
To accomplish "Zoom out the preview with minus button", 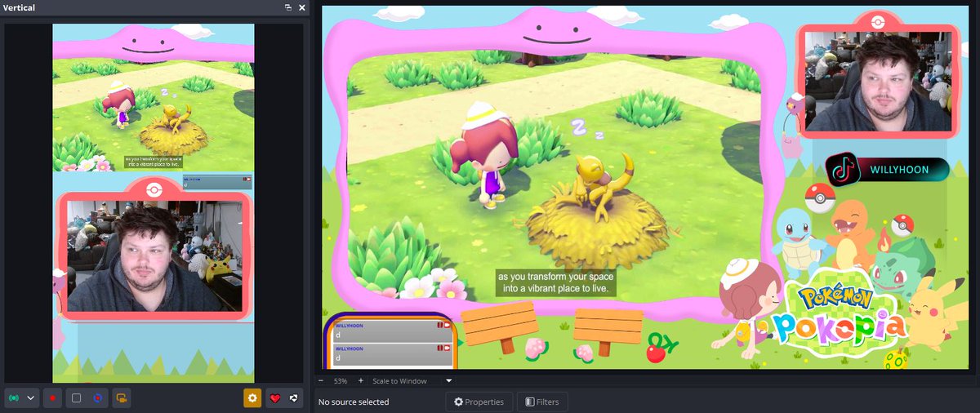I will pos(321,381).
